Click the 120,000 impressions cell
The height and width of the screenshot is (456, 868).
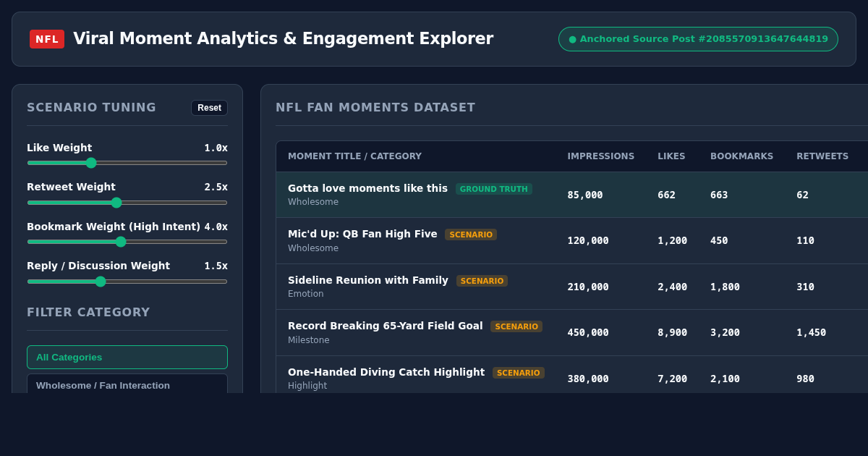point(588,240)
